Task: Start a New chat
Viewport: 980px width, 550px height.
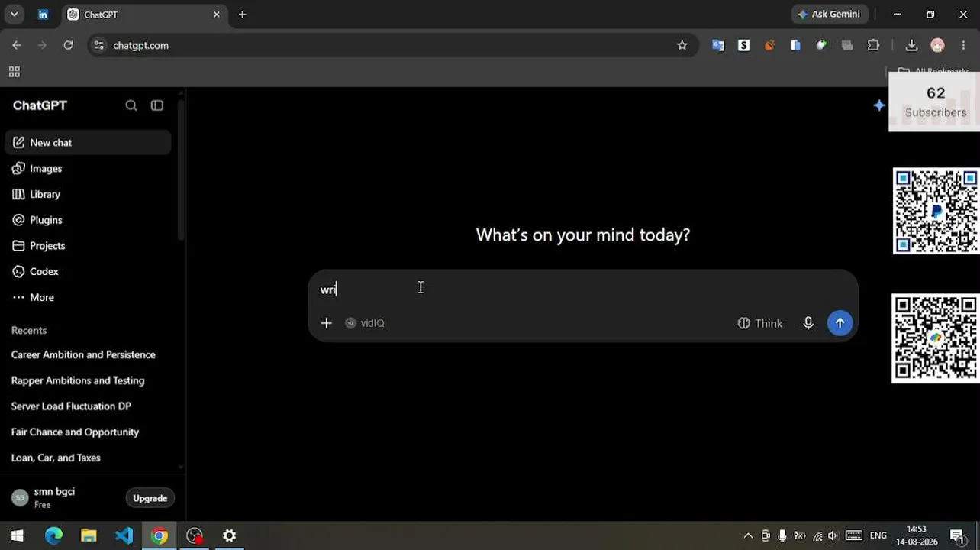Action: click(x=88, y=143)
